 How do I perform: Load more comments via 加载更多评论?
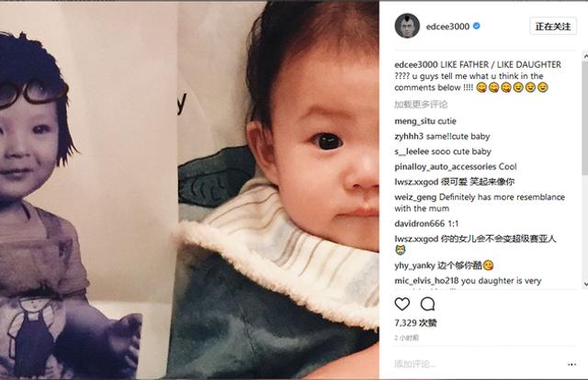[x=421, y=105]
